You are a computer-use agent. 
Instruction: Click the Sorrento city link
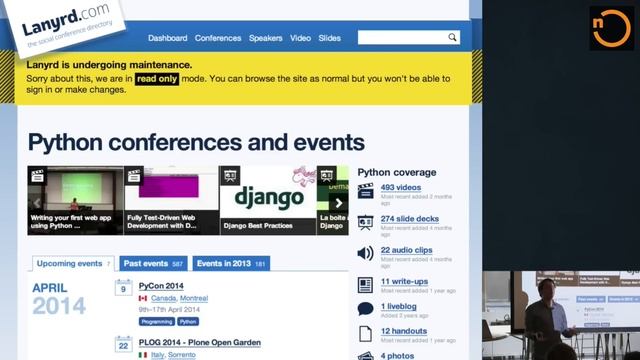(x=182, y=355)
